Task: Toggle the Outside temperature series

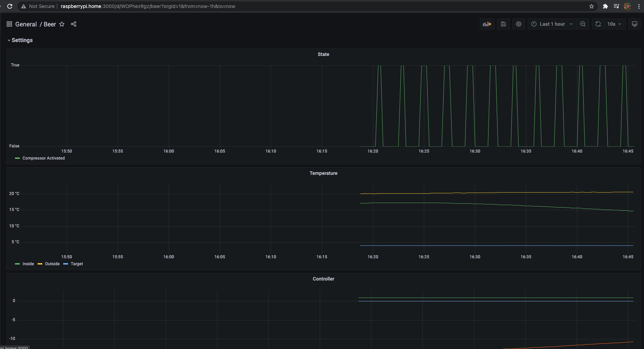Action: pos(52,264)
